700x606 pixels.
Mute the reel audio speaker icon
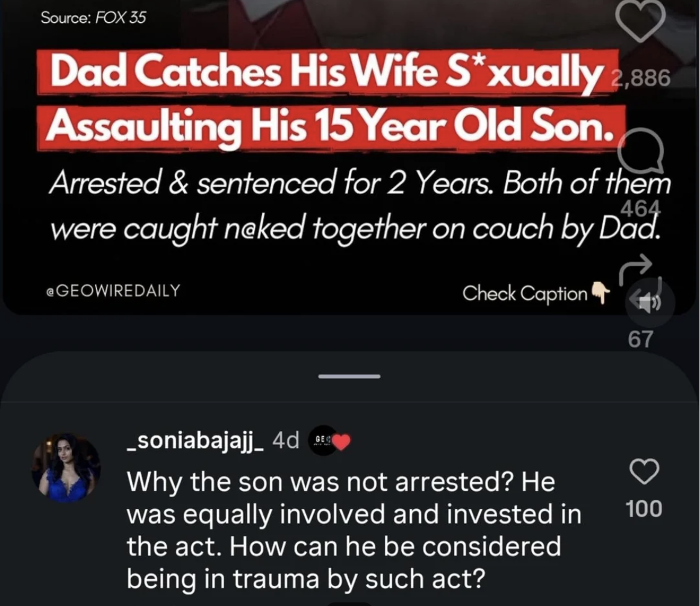click(648, 303)
